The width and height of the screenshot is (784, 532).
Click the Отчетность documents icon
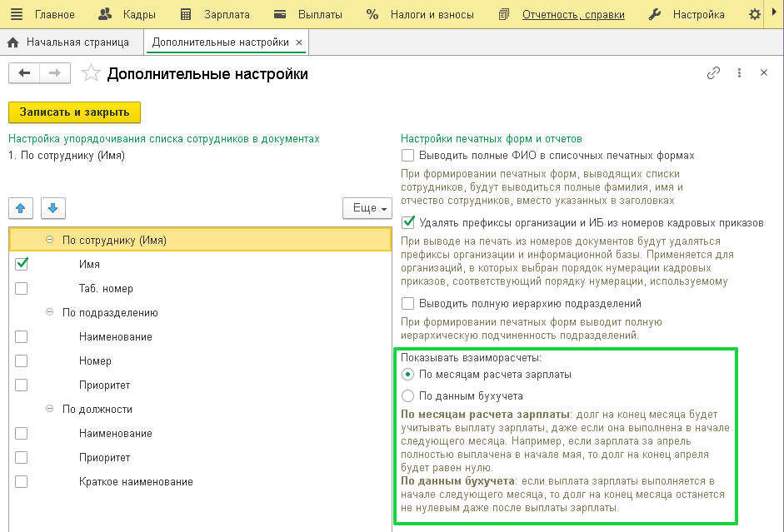504,14
